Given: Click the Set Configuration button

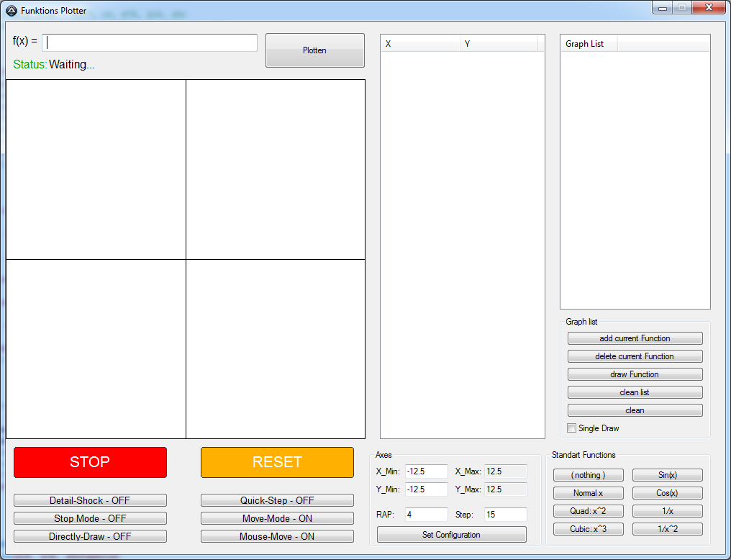Looking at the screenshot, I should [x=451, y=535].
